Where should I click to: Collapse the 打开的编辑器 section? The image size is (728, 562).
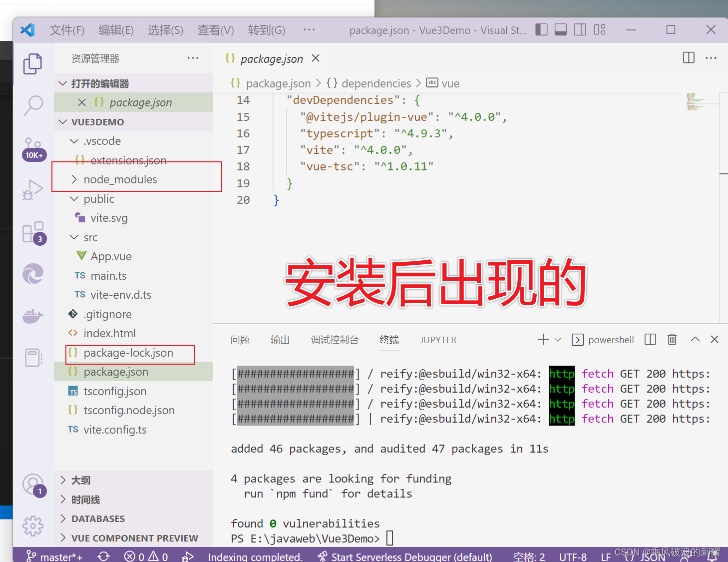click(x=133, y=83)
